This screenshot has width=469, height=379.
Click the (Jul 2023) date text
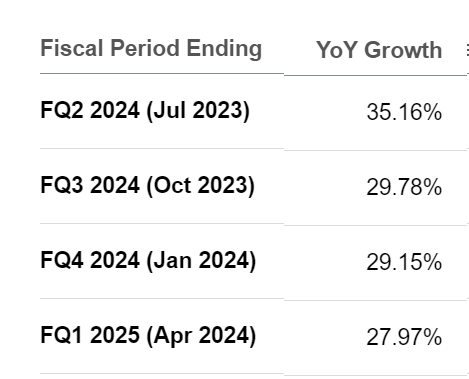pos(198,111)
